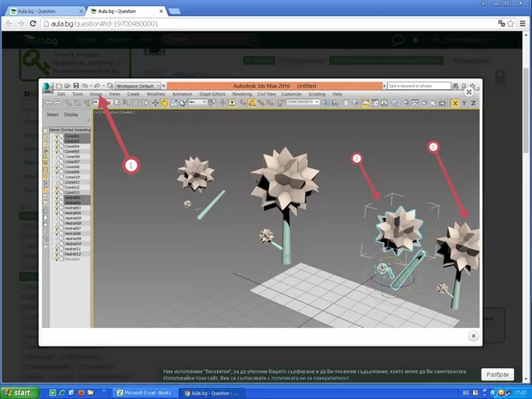
Task: Open the Workspace: Default dropdown
Action: tap(139, 87)
